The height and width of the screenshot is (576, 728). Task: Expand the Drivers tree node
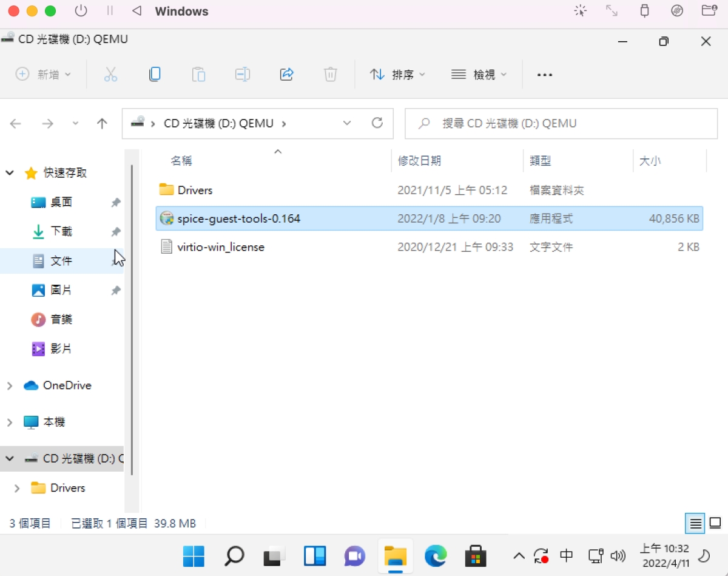[17, 488]
